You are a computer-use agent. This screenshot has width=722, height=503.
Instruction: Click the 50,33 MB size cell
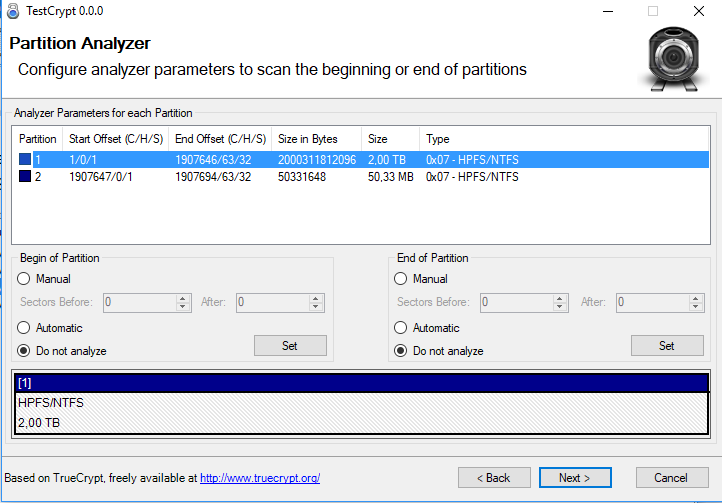390,177
